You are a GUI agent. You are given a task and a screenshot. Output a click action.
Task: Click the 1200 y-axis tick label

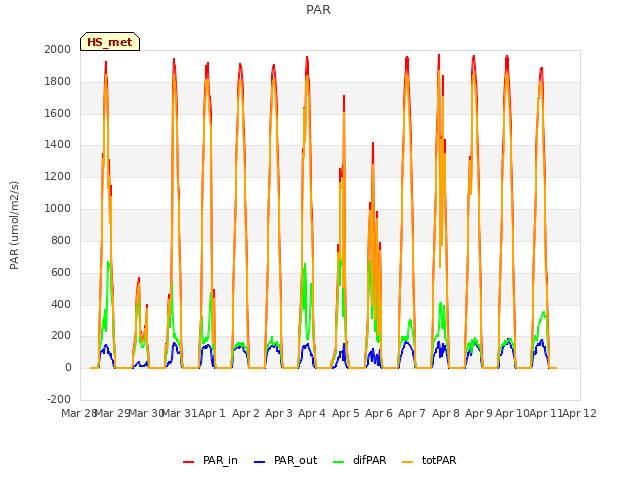click(x=58, y=177)
